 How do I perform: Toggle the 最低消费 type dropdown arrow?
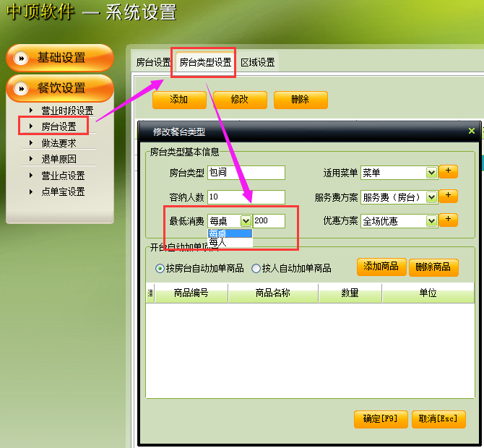pyautogui.click(x=246, y=221)
